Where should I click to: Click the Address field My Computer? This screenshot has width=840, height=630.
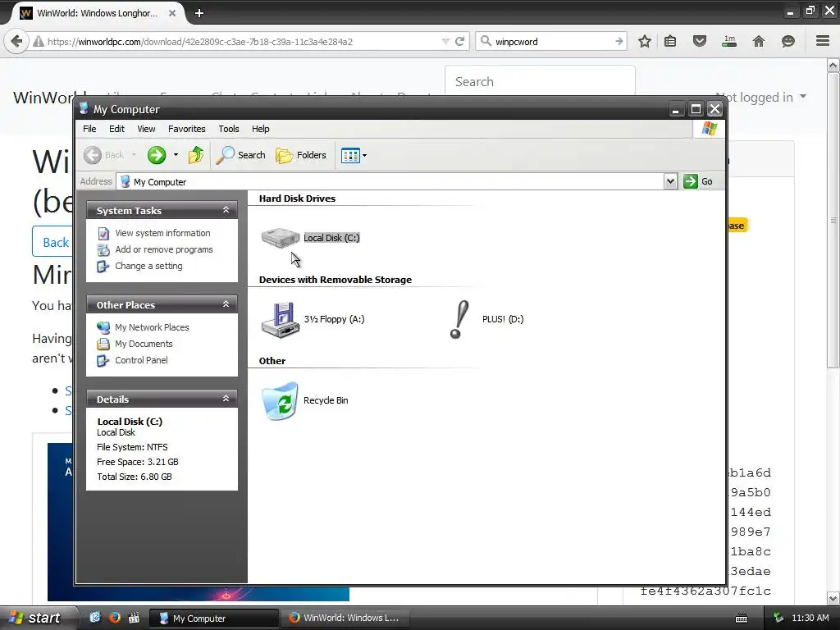390,182
